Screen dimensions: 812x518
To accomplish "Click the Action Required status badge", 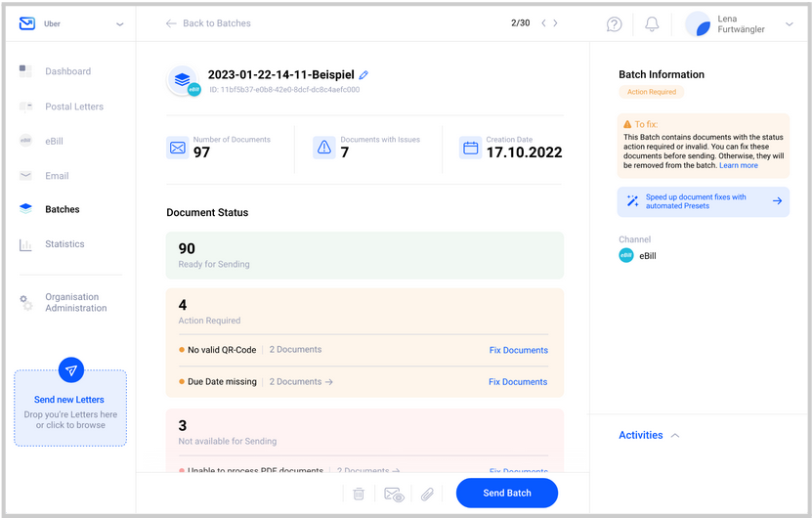I will pyautogui.click(x=652, y=92).
